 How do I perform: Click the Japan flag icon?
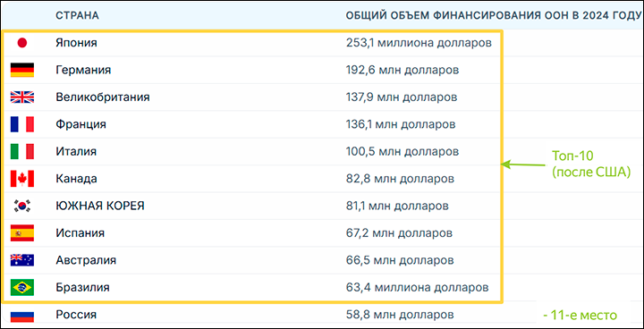click(x=22, y=43)
